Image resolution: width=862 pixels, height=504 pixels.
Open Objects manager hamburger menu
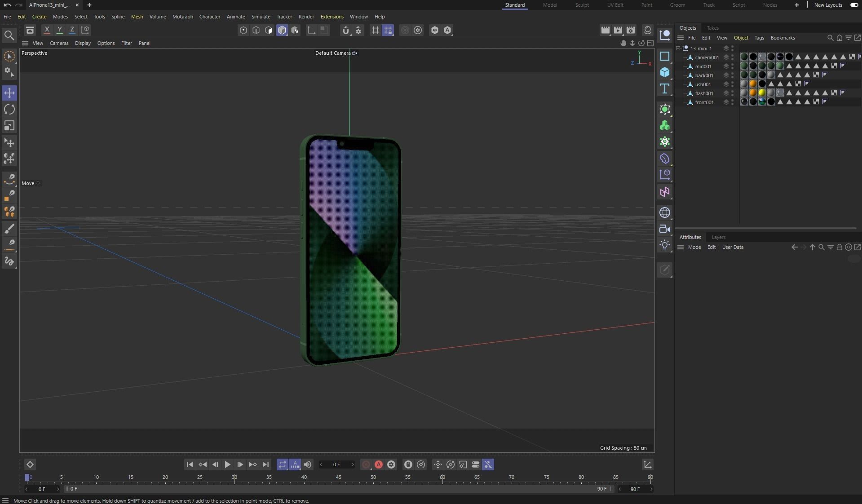tap(681, 38)
